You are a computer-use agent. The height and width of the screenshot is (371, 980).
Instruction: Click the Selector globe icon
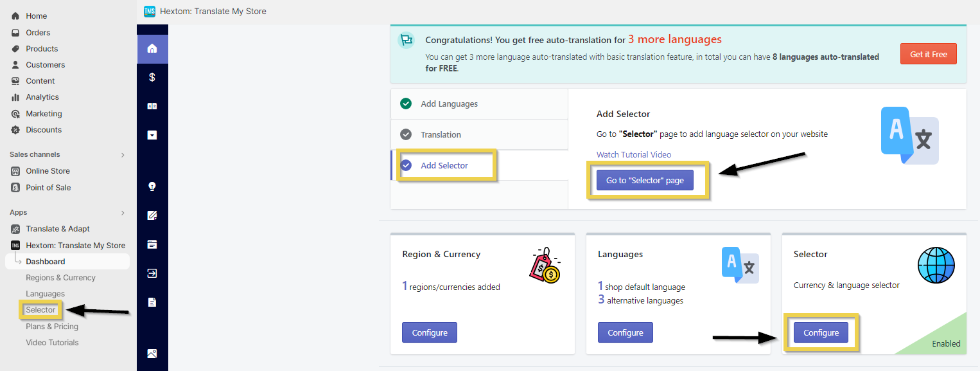click(x=936, y=264)
